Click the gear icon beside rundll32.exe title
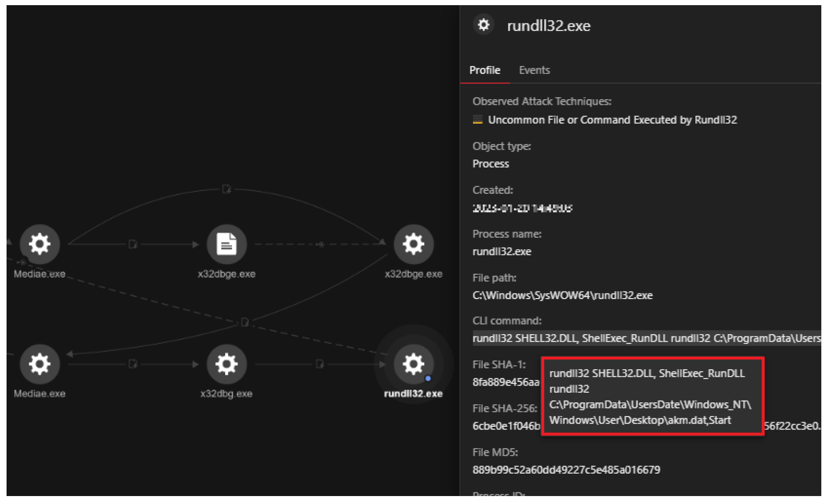The height and width of the screenshot is (504, 826). [x=484, y=25]
